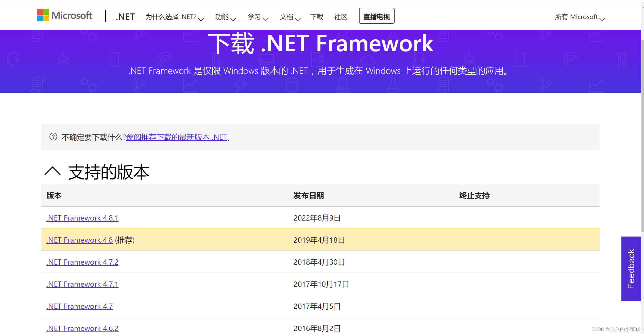Screen dimensions: 644x334
Task: Expand the 功能 menu
Action: pyautogui.click(x=225, y=17)
